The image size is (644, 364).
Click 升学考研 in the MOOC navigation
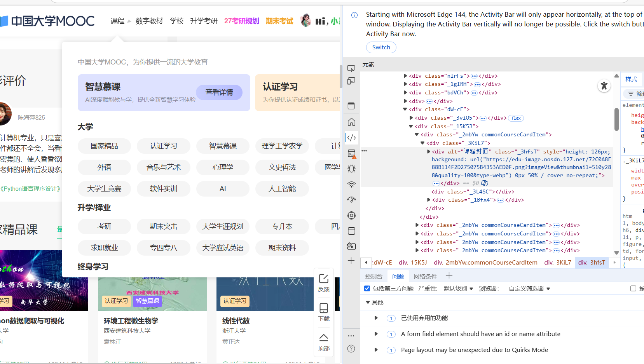click(204, 21)
